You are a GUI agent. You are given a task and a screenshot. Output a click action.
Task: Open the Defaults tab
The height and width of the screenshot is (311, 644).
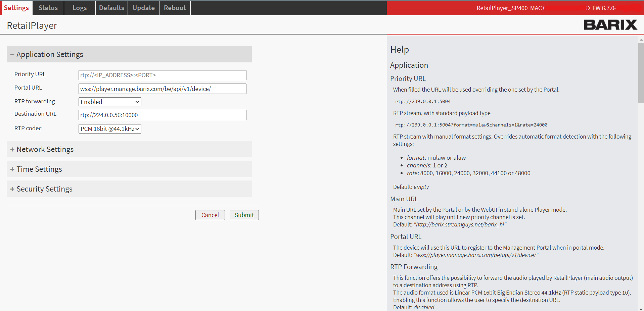tap(111, 8)
